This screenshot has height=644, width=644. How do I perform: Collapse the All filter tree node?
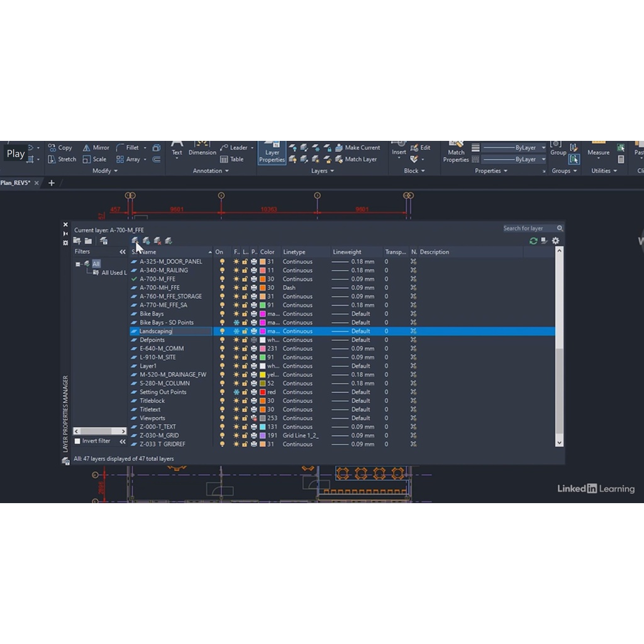(78, 264)
